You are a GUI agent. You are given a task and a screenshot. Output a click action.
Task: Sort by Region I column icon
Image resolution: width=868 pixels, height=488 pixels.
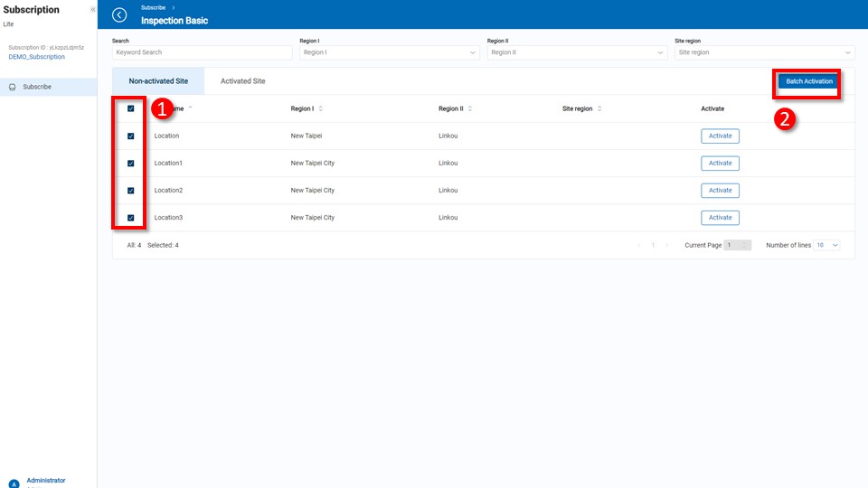(321, 108)
